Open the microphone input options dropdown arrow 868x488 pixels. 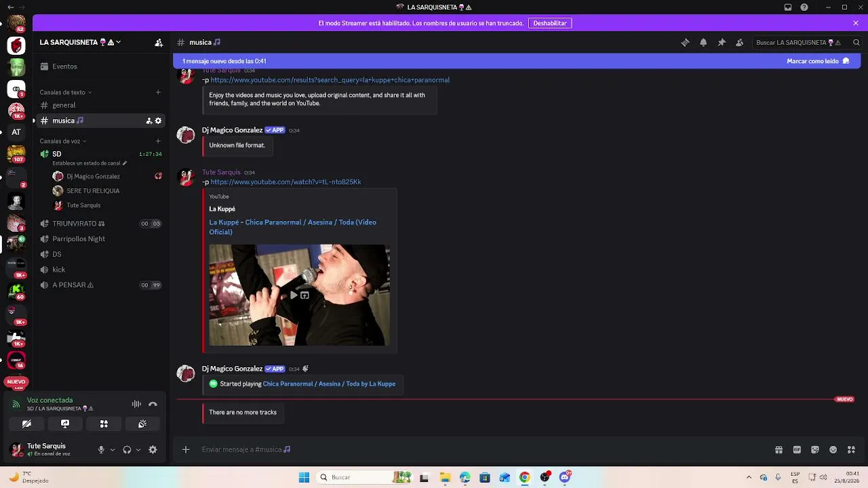(x=113, y=449)
